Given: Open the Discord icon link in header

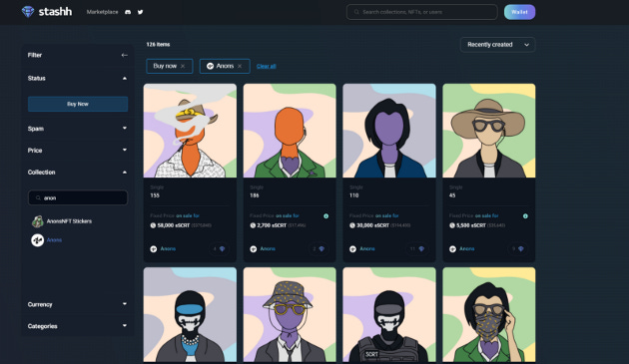Looking at the screenshot, I should point(128,12).
